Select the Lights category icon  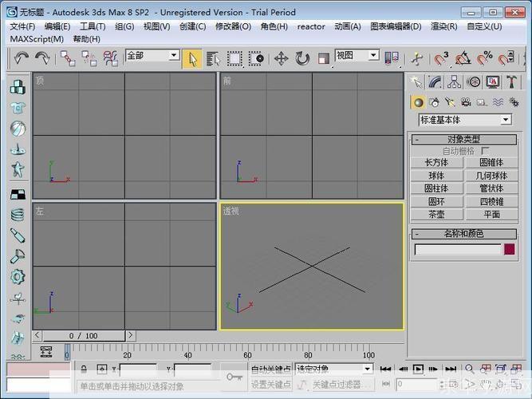[x=450, y=102]
